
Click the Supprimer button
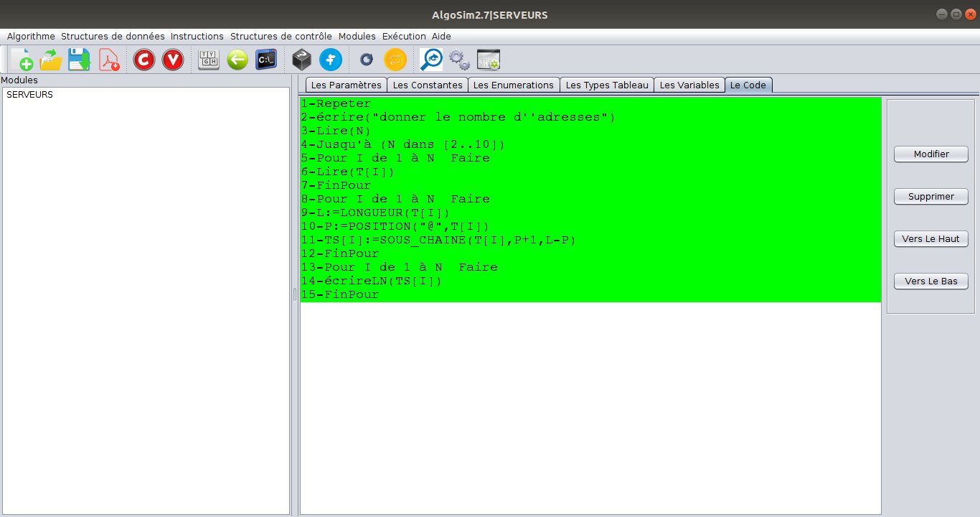tap(931, 196)
